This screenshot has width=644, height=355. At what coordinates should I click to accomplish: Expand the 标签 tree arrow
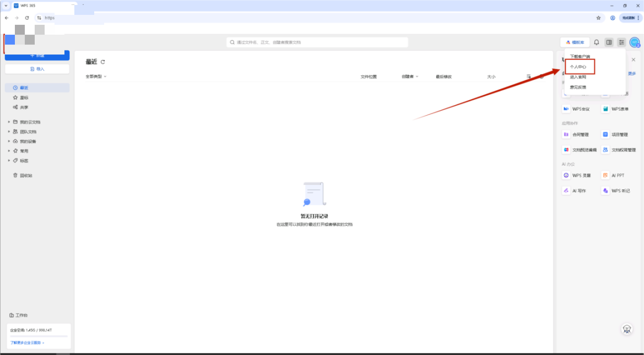pyautogui.click(x=9, y=161)
